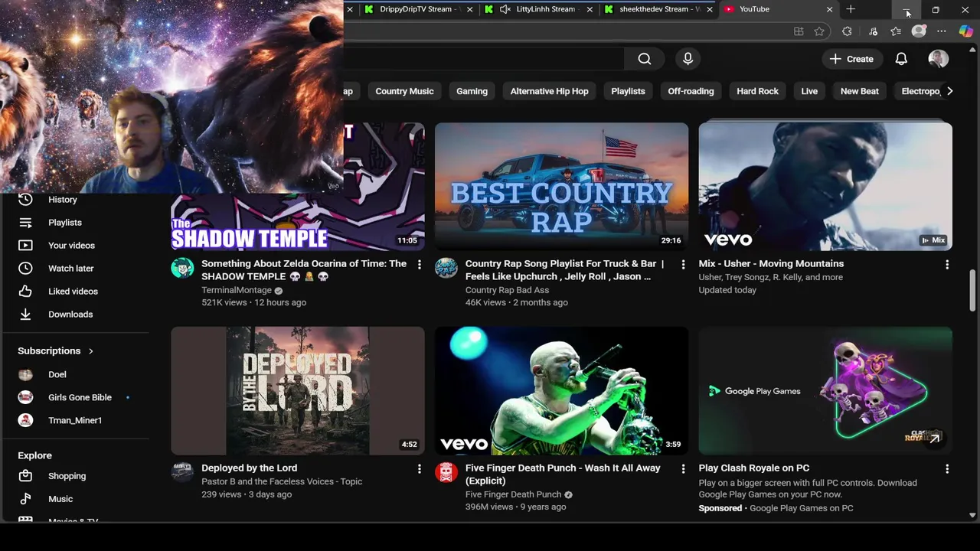Click the YouTube search magnifier button
Screen dimensions: 980x551
[x=645, y=59]
